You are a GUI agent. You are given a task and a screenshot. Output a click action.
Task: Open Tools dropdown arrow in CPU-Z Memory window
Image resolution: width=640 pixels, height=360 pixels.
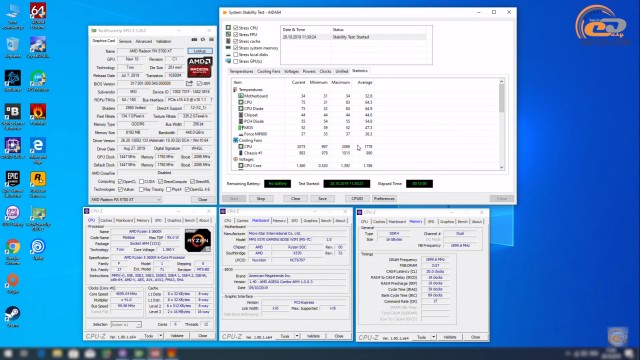[x=433, y=337]
